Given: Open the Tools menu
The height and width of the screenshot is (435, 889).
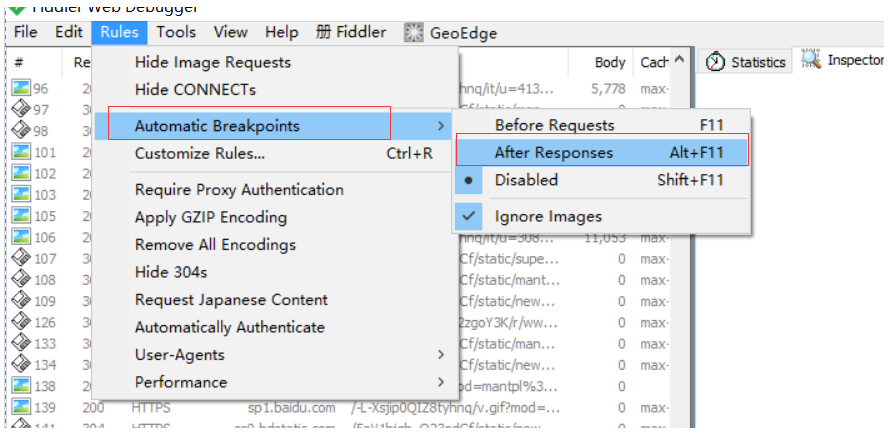Looking at the screenshot, I should click(176, 32).
